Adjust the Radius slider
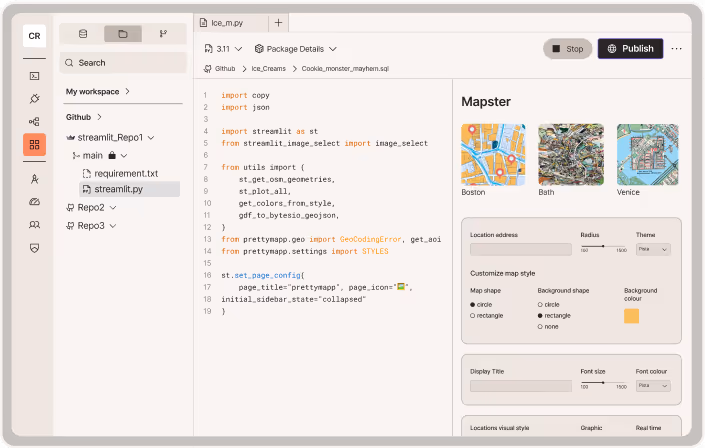Image resolution: width=705 pixels, height=448 pixels. (603, 246)
